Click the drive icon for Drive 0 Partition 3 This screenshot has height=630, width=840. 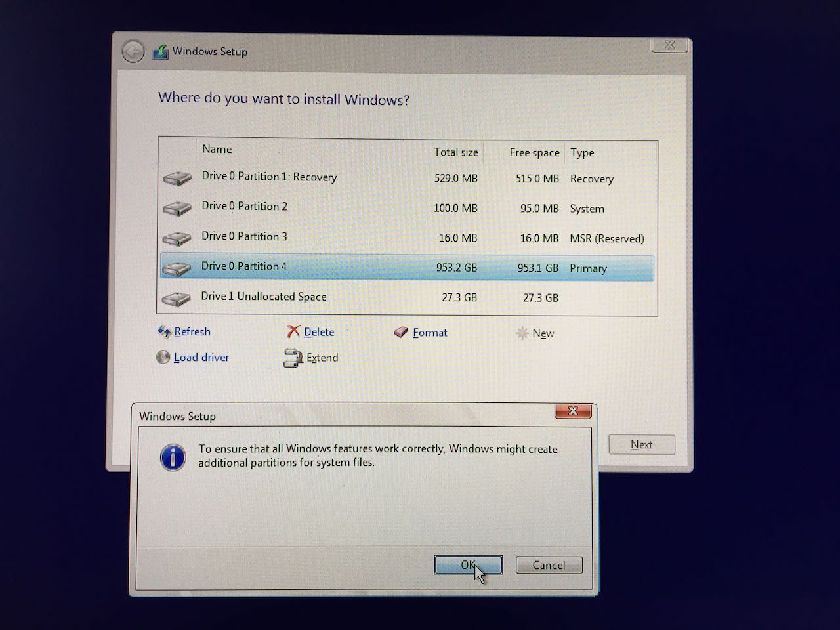(177, 238)
